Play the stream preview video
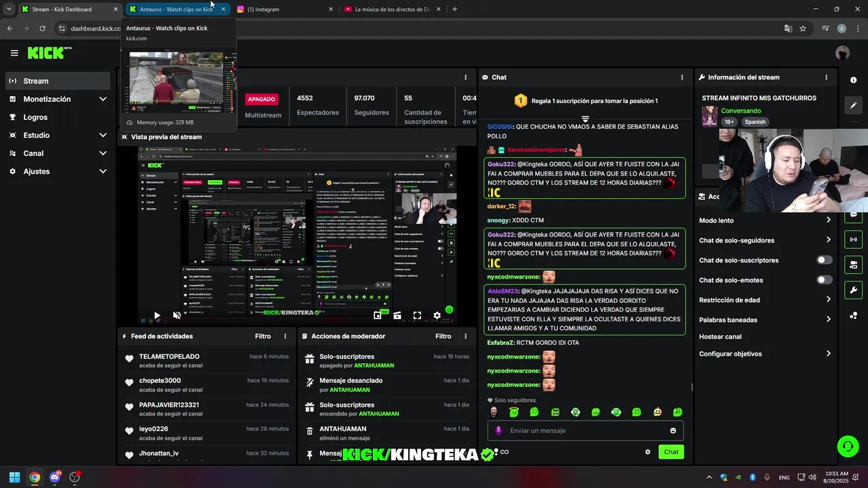The height and width of the screenshot is (488, 868). pos(157,315)
